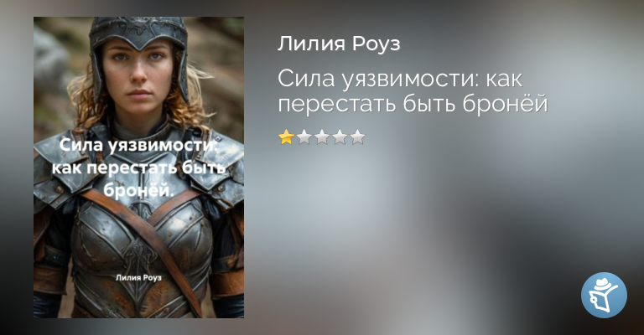Screen dimensions: 644x335
Task: Click Лилия Роуз printed on cover
Action: click(x=138, y=277)
